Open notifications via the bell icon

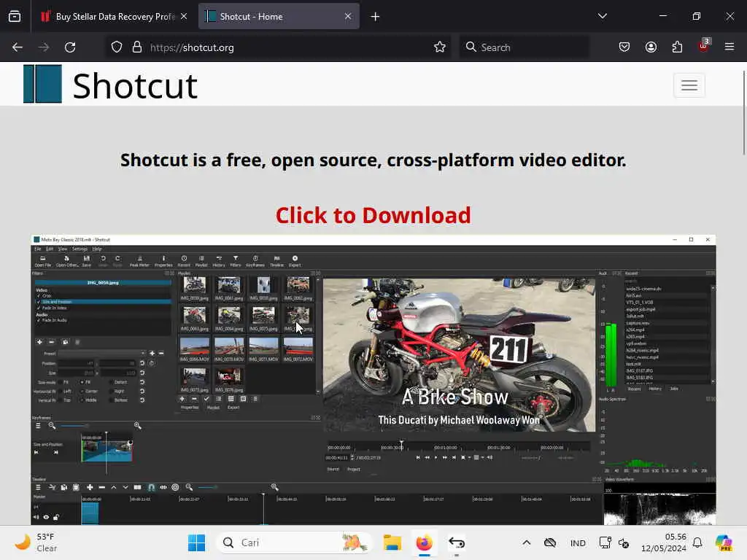[697, 542]
